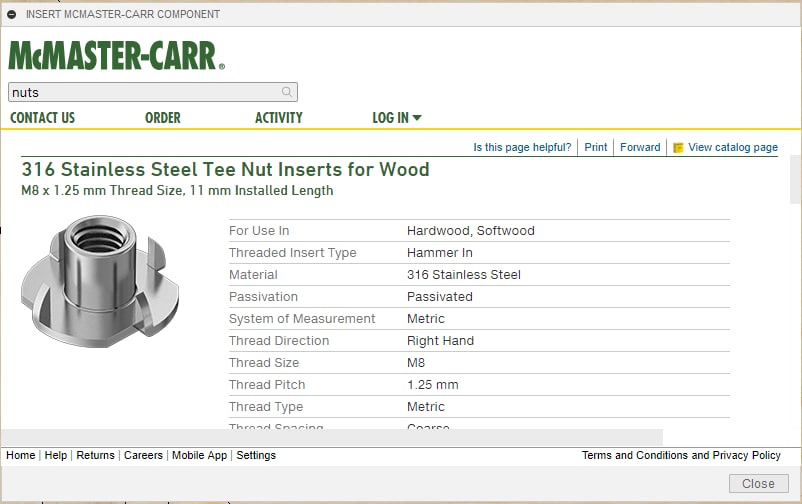
Task: Click the Is this page helpful link
Action: (522, 147)
